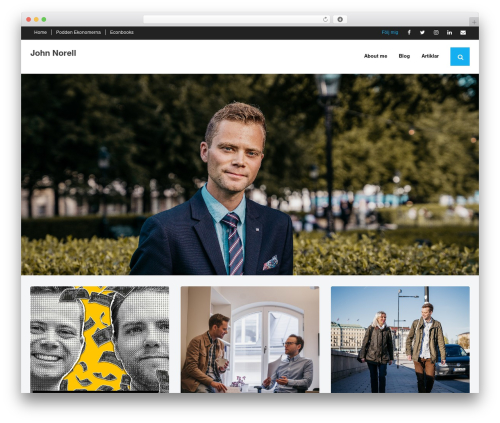Open Econbooks in top bar

tap(122, 32)
